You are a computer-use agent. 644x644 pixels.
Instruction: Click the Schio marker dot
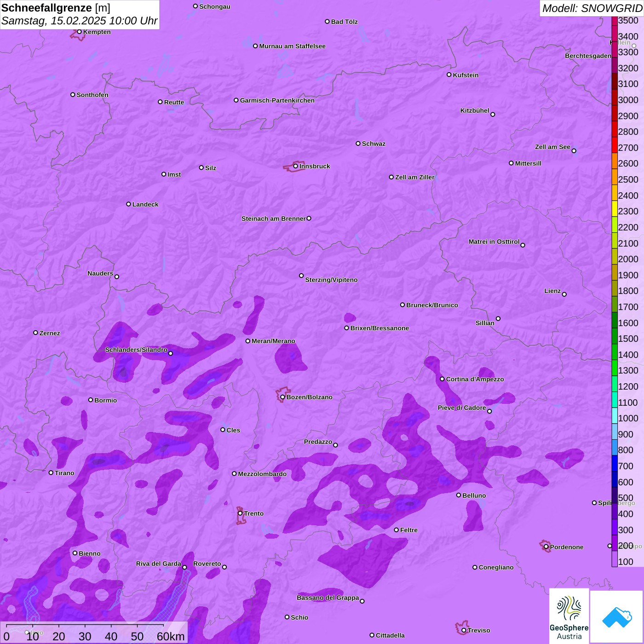tap(287, 617)
